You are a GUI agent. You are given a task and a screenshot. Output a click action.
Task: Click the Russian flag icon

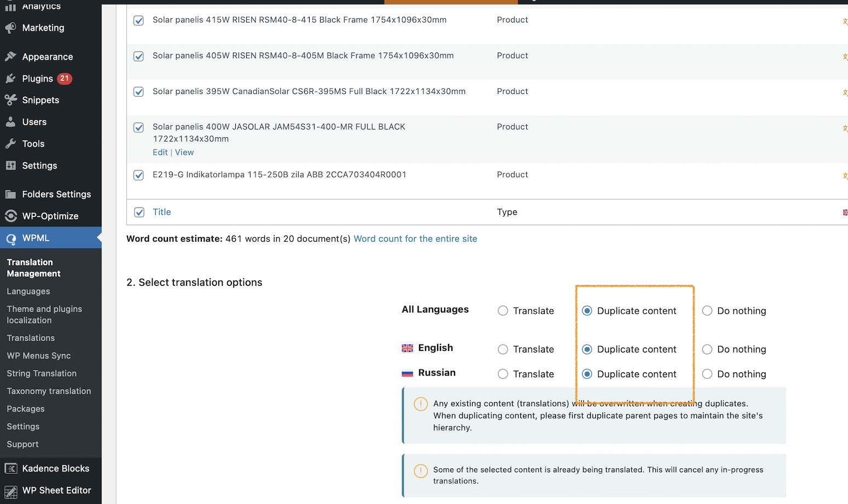point(408,373)
